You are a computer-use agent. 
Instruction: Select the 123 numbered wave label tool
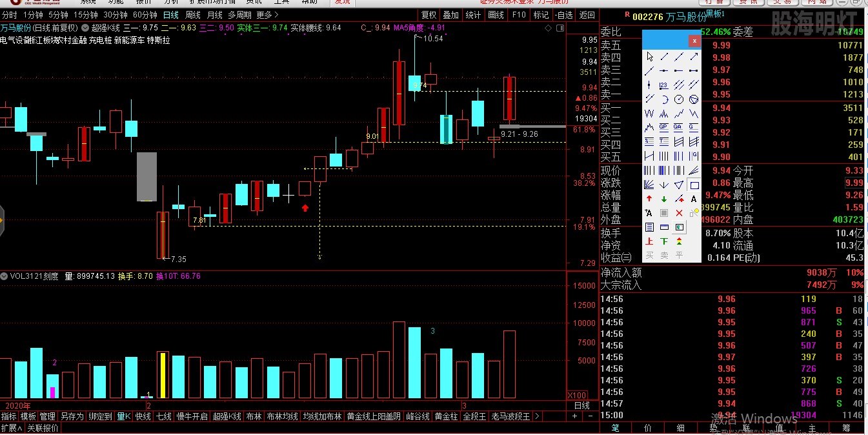(x=664, y=85)
